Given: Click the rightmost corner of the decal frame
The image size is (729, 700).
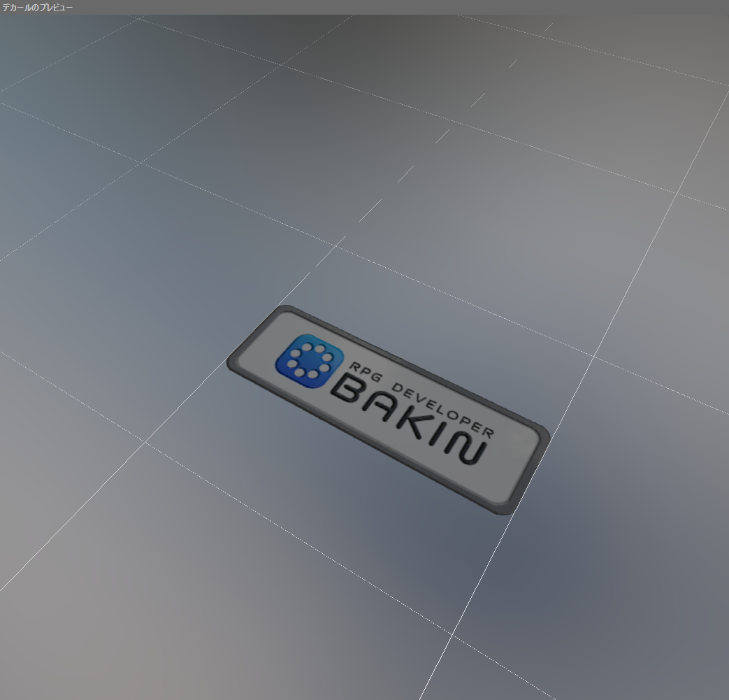Looking at the screenshot, I should (547, 436).
